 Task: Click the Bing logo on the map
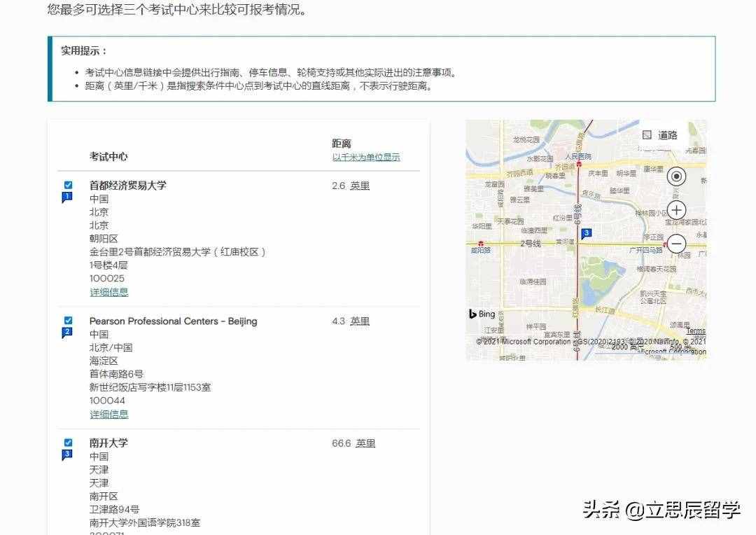coord(482,314)
